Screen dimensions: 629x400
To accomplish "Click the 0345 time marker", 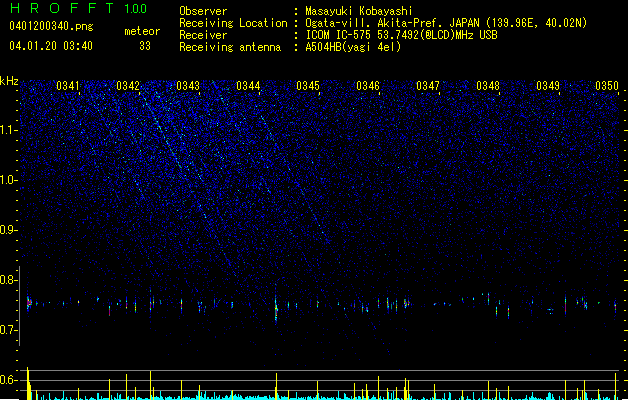I will (308, 86).
